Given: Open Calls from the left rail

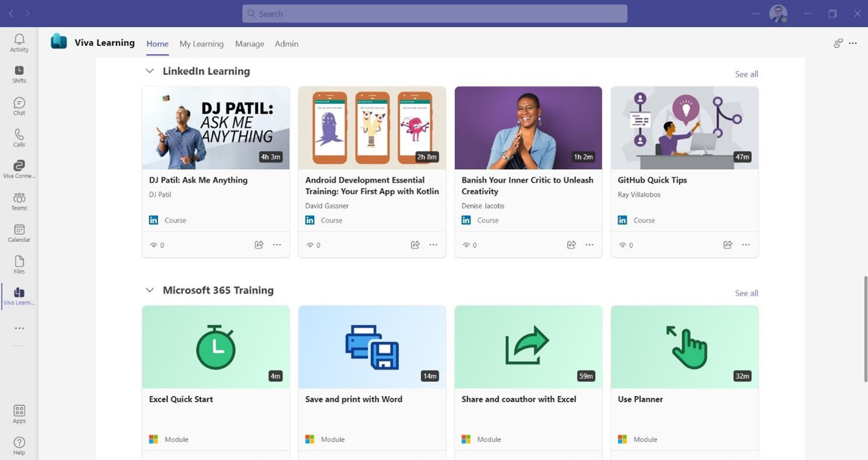Looking at the screenshot, I should pos(19,138).
